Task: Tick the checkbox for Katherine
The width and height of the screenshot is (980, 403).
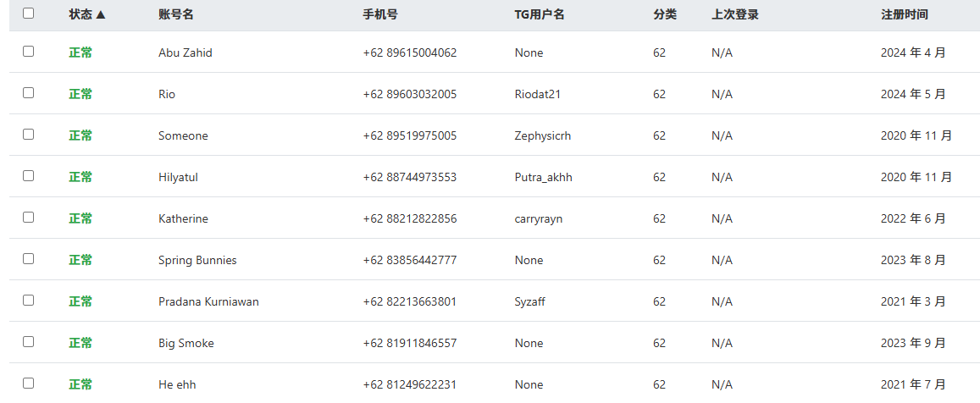Action: coord(29,218)
